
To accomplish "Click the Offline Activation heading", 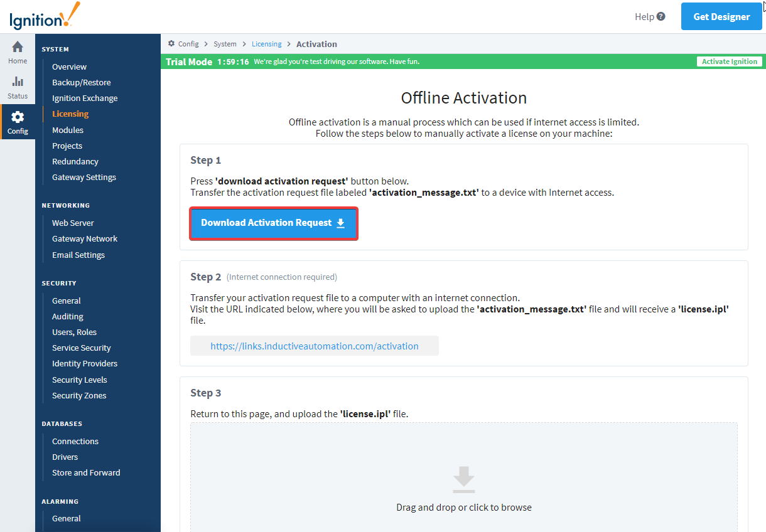I will coord(464,98).
